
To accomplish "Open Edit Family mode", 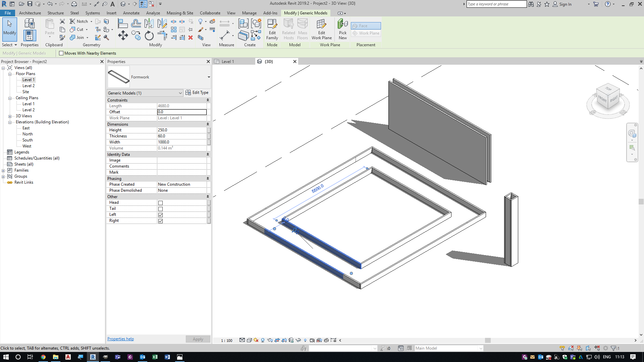I will click(272, 29).
